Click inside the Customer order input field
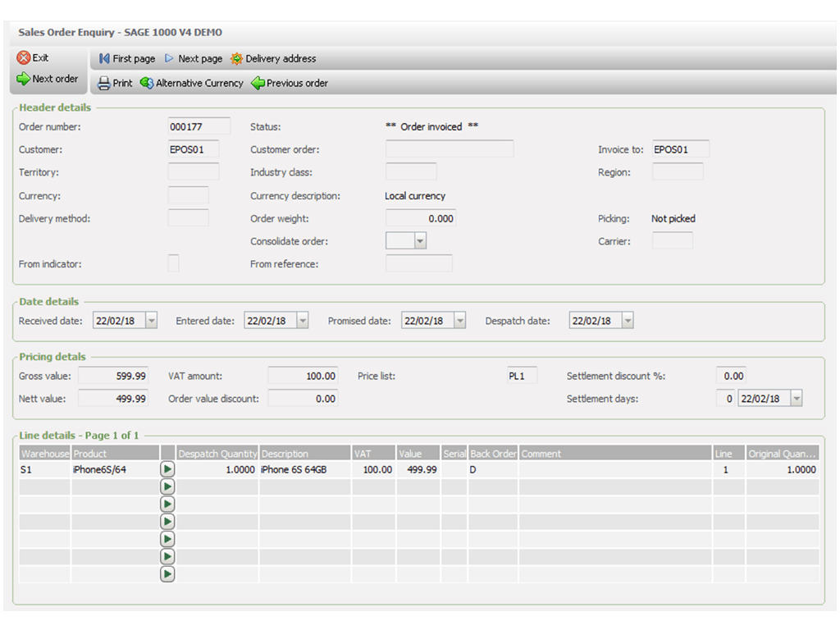This screenshot has width=840, height=630. 449,148
